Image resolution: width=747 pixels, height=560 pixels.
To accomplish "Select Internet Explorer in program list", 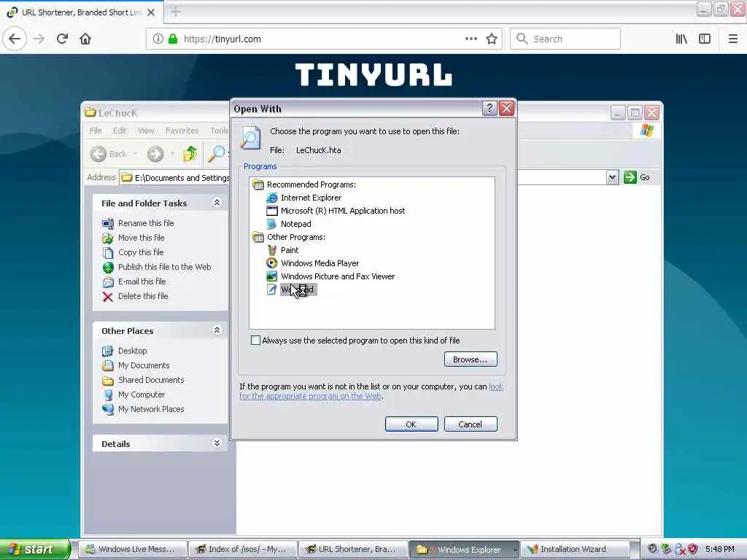I will click(x=311, y=198).
